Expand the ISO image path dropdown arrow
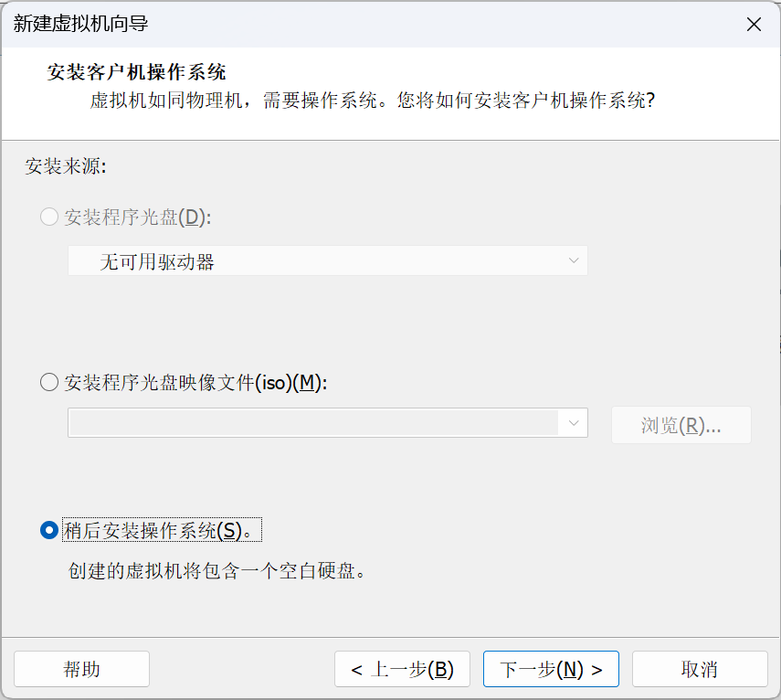The height and width of the screenshot is (700, 781). tap(574, 423)
